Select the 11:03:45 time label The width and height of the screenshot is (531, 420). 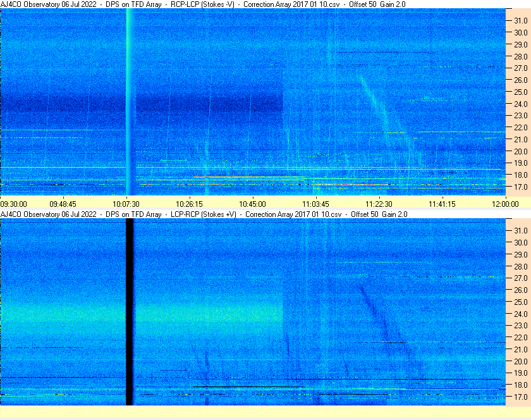click(x=315, y=204)
